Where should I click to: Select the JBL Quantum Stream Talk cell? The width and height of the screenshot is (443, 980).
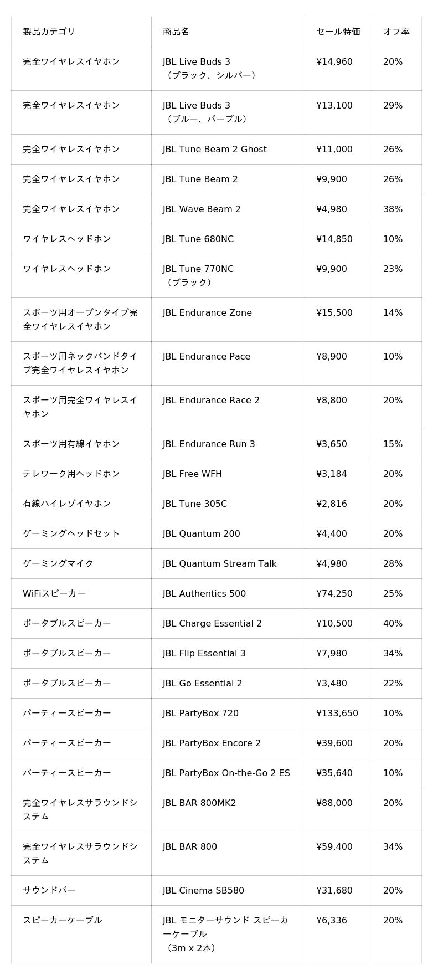(x=219, y=564)
